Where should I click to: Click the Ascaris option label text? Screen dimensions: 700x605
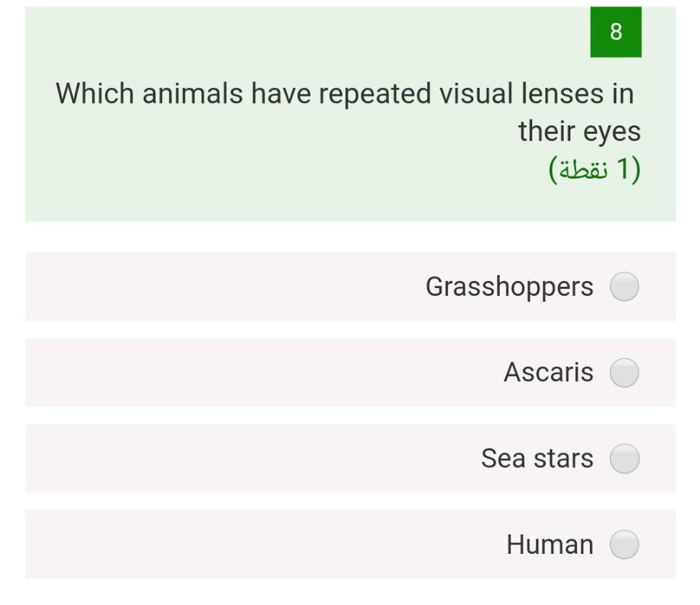(549, 372)
